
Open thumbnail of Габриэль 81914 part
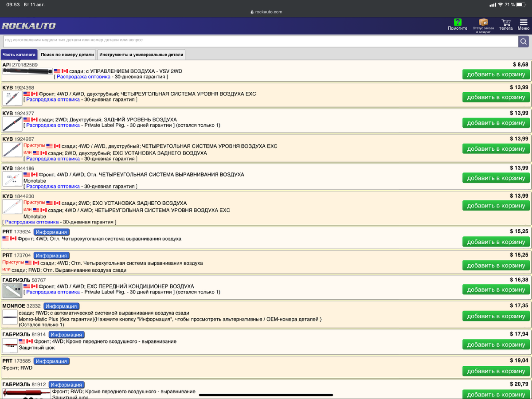10,344
